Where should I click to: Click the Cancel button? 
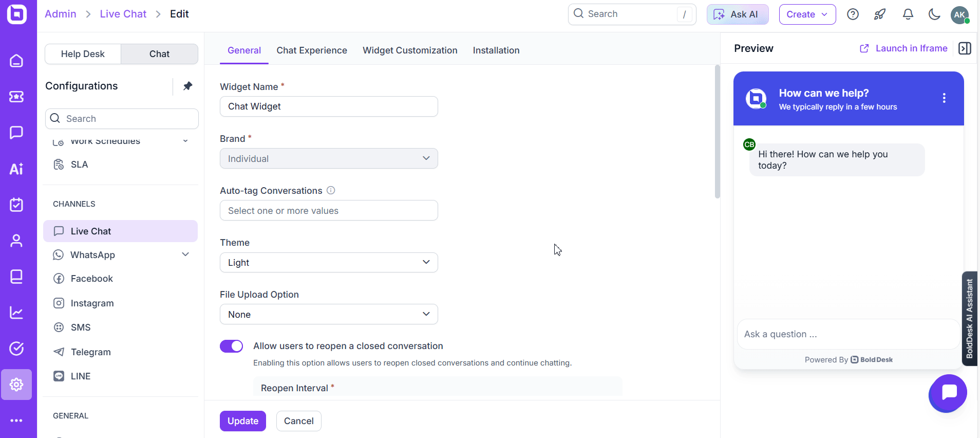click(299, 421)
